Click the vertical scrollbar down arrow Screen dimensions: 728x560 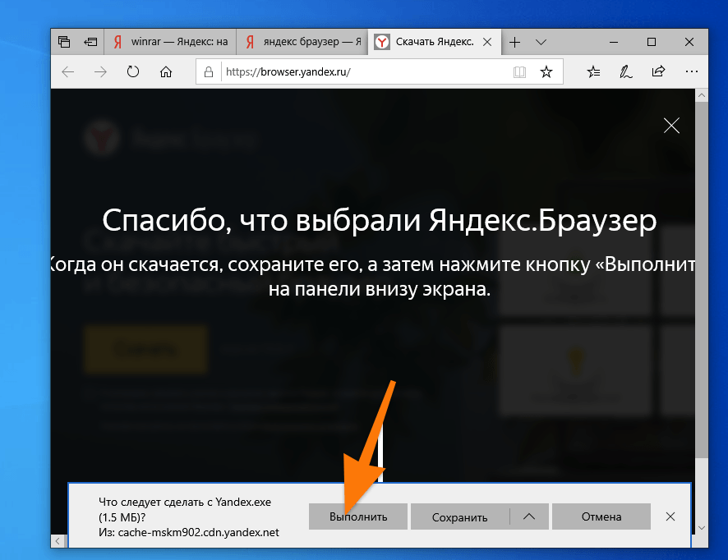coord(702,527)
